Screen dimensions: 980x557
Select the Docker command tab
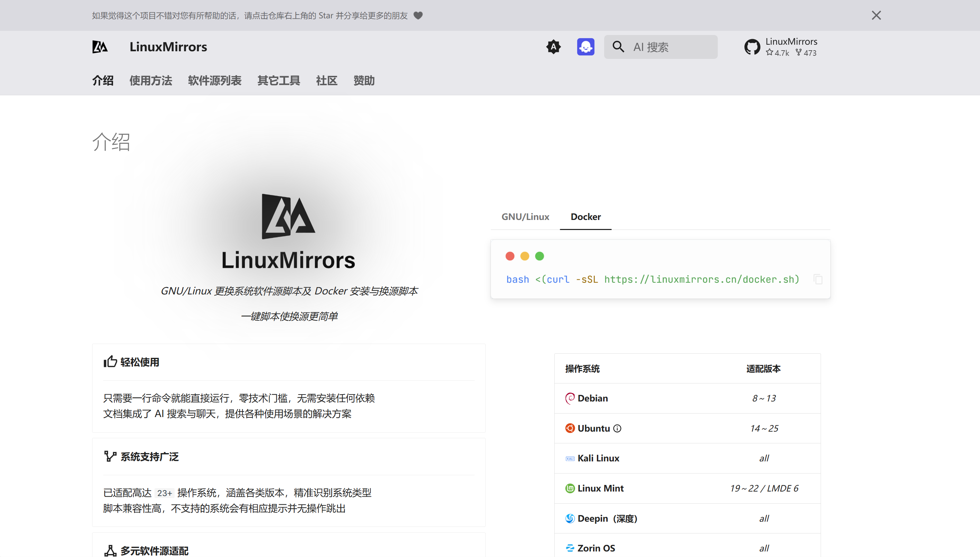pyautogui.click(x=586, y=216)
